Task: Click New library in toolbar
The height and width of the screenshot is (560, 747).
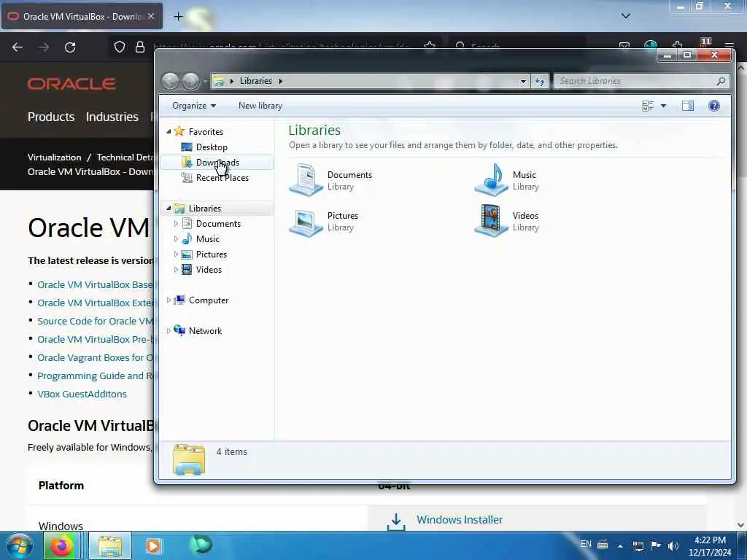Action: [260, 106]
